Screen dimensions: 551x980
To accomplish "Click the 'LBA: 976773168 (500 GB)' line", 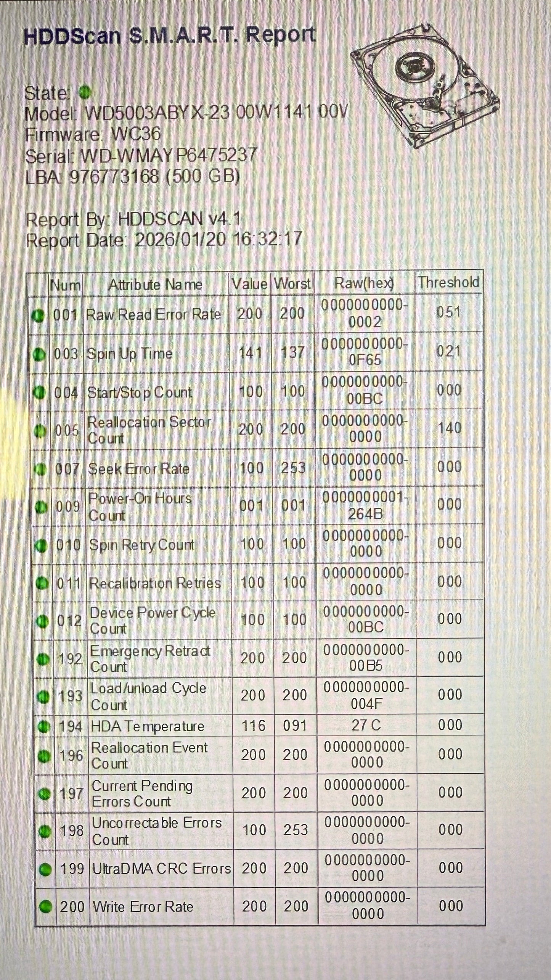I will point(132,177).
